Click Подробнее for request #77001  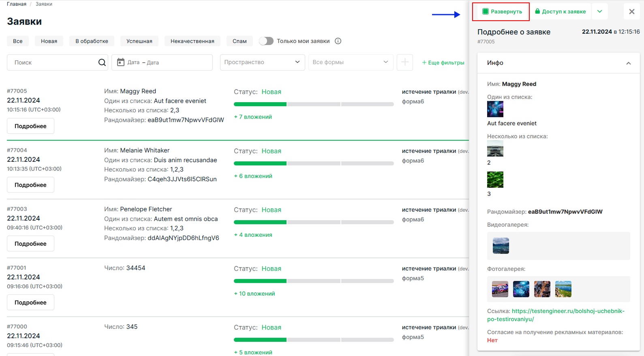(x=30, y=302)
